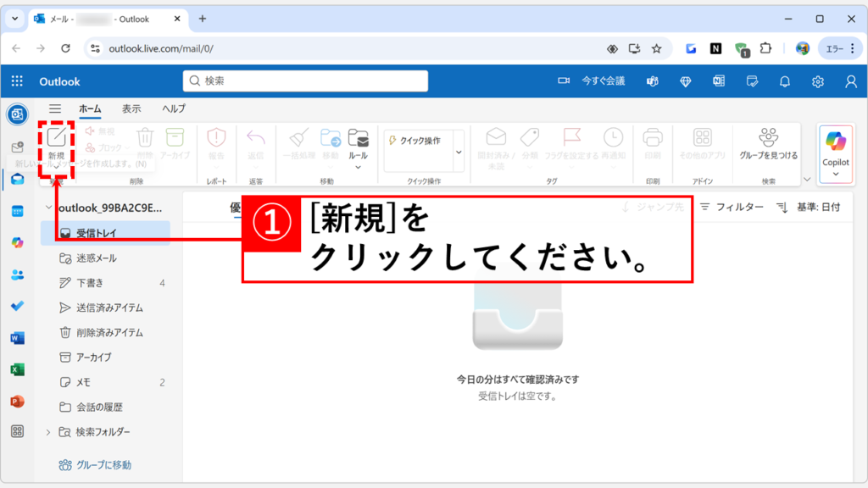The height and width of the screenshot is (488, 868).
Task: Expand the Copilot dropdown chevron
Action: (835, 175)
